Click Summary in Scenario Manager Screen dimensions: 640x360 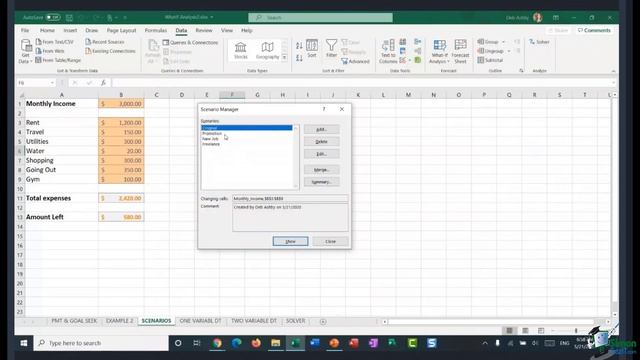pyautogui.click(x=322, y=182)
